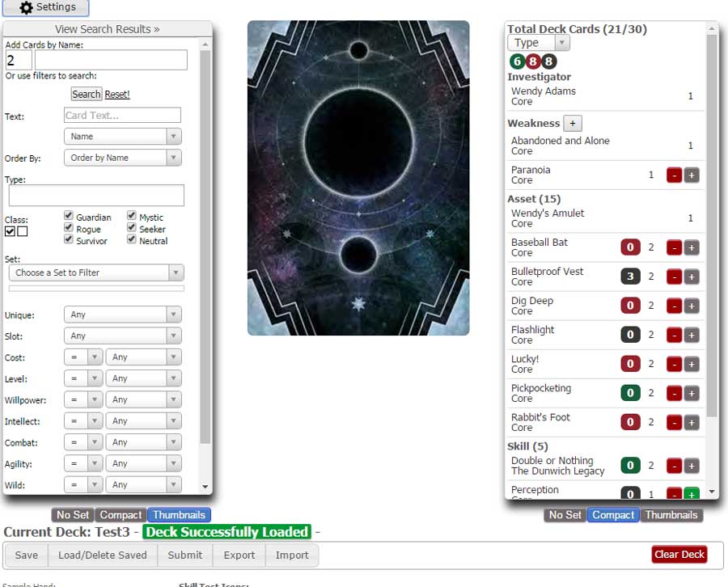Add one Paranoia card with plus
The image size is (728, 587).
[x=692, y=175]
